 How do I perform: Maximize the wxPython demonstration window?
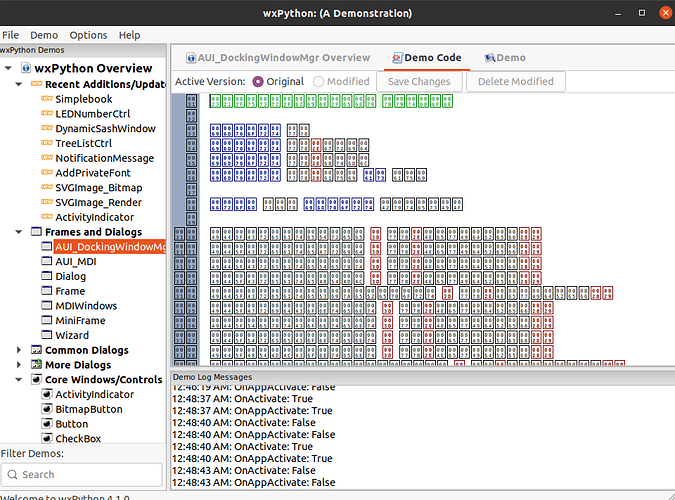point(641,13)
